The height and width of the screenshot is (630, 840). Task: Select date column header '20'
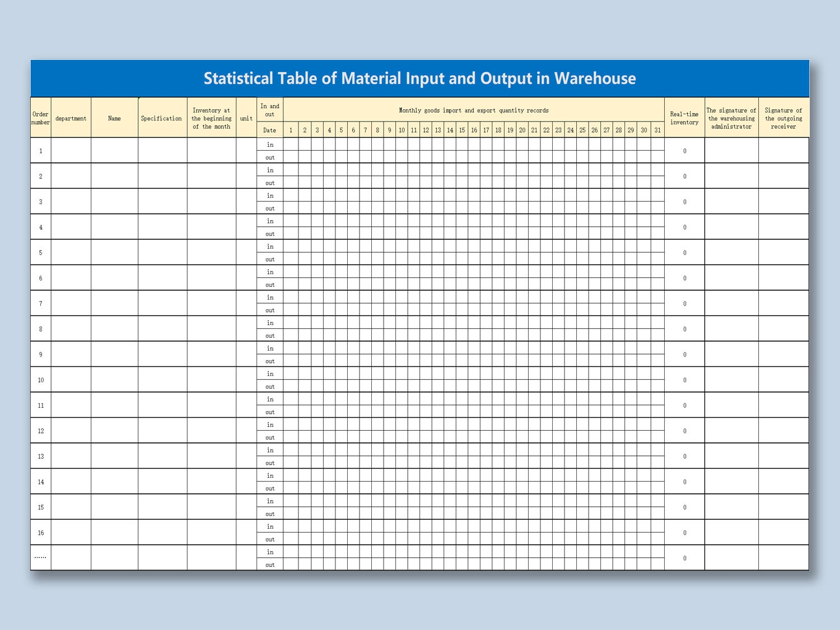coord(522,130)
